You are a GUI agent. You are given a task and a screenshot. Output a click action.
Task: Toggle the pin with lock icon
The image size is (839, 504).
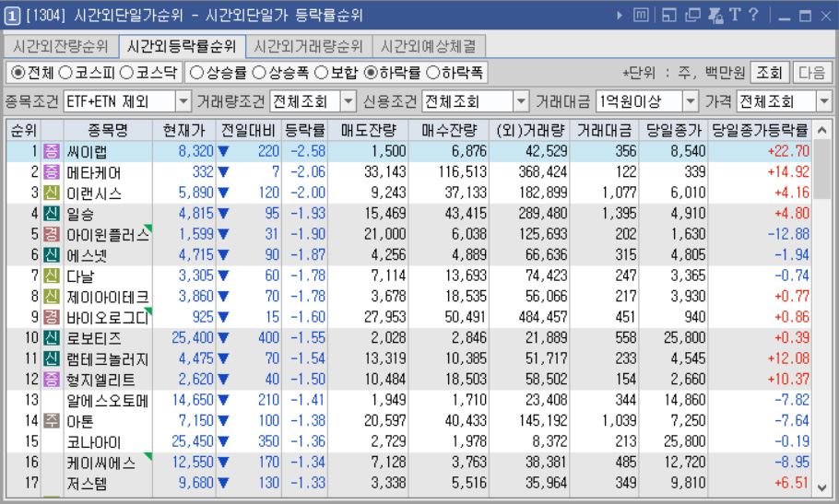(x=715, y=15)
